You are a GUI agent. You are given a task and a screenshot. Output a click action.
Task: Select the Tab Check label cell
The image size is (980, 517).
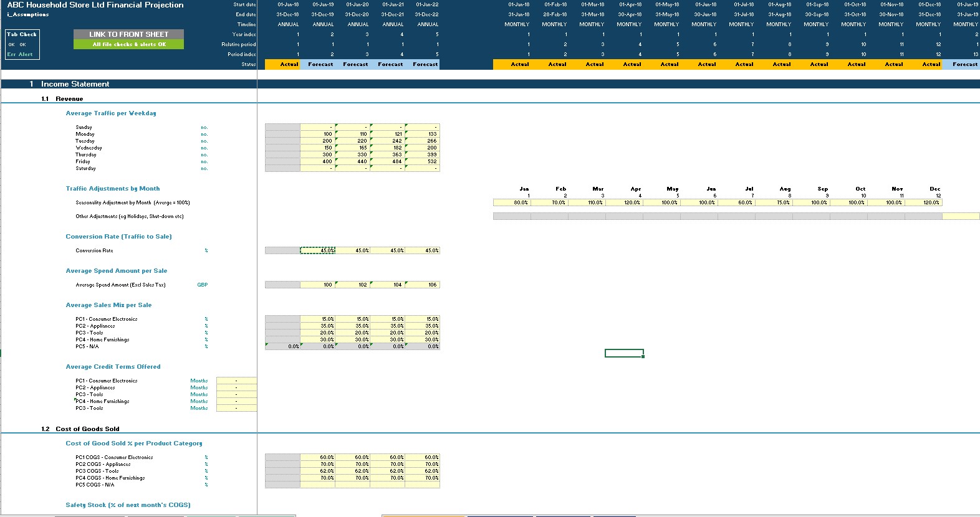pyautogui.click(x=22, y=34)
